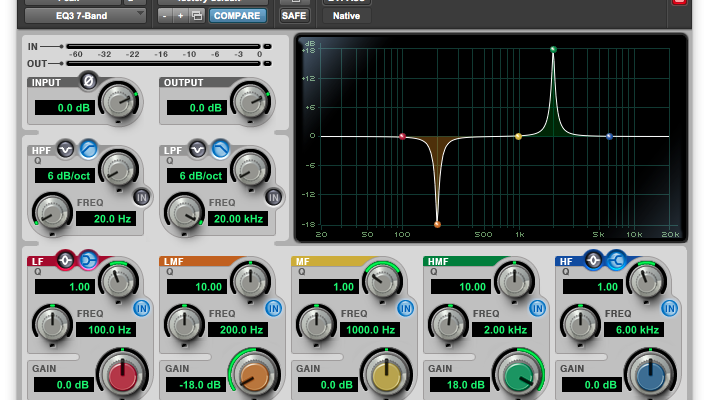Select the HPF notch filter type icon
709x400 pixels.
[65, 148]
